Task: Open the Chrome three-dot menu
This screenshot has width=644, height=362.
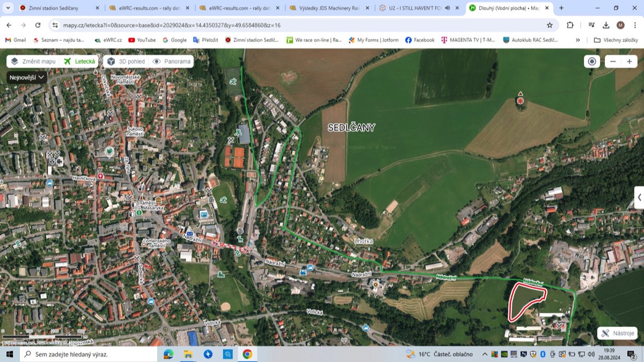Action: (x=634, y=25)
